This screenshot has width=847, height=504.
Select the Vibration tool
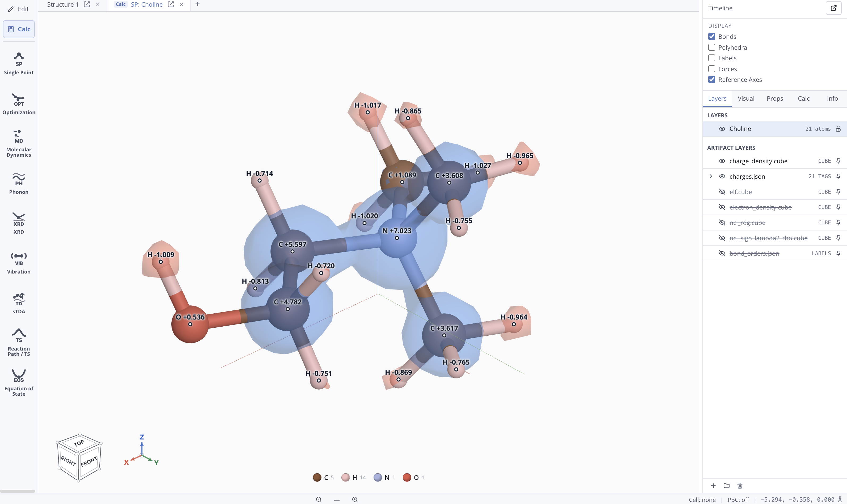point(19,263)
